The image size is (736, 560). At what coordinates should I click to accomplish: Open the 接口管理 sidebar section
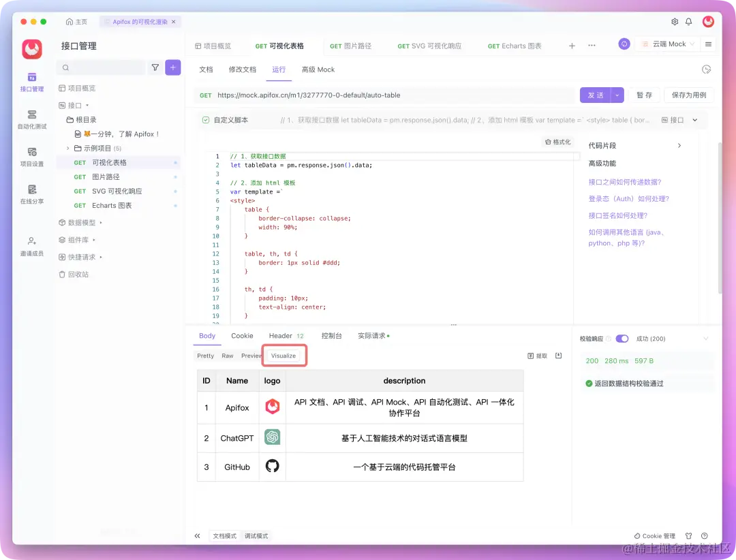coord(32,82)
